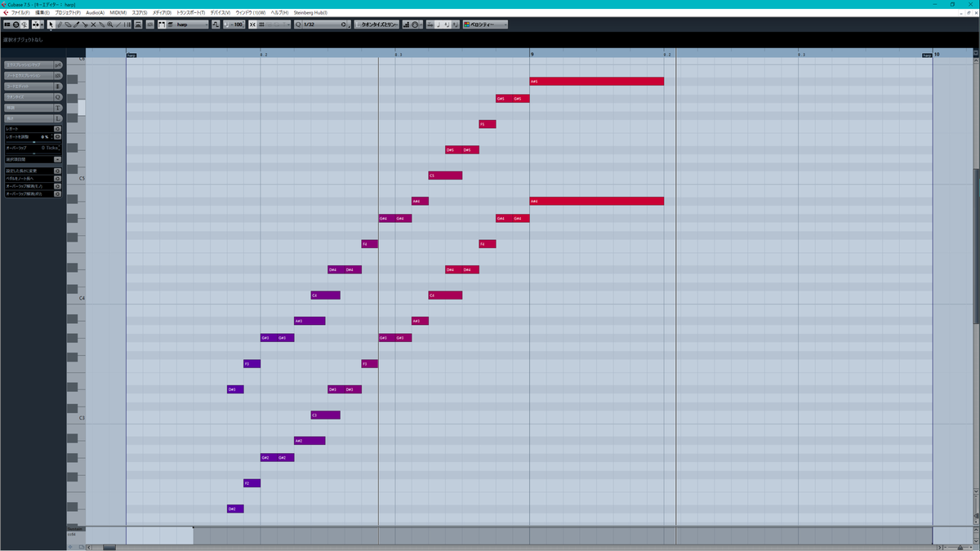Image resolution: width=980 pixels, height=551 pixels.
Task: Open the 1/32 quantize preset dropdown
Action: (322, 24)
